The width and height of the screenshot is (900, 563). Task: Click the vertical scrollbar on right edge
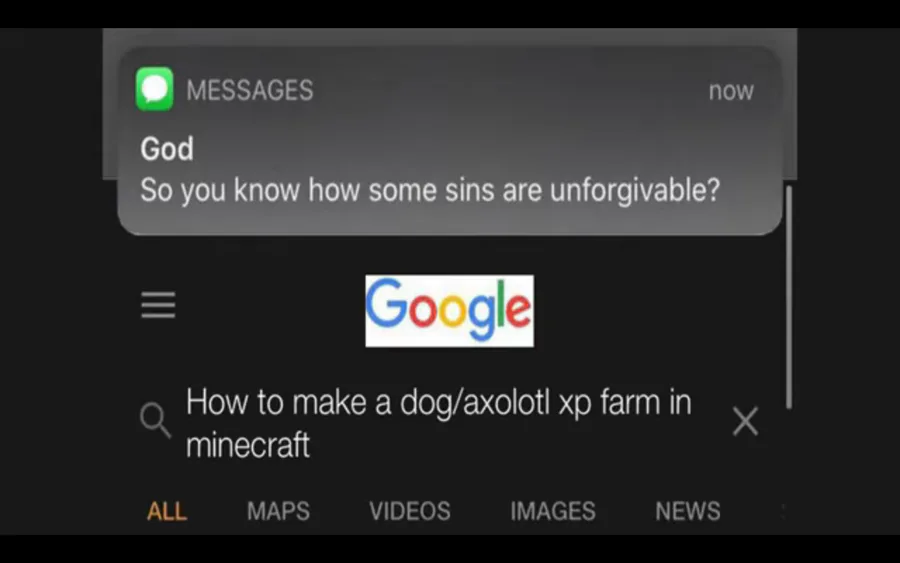[789, 297]
